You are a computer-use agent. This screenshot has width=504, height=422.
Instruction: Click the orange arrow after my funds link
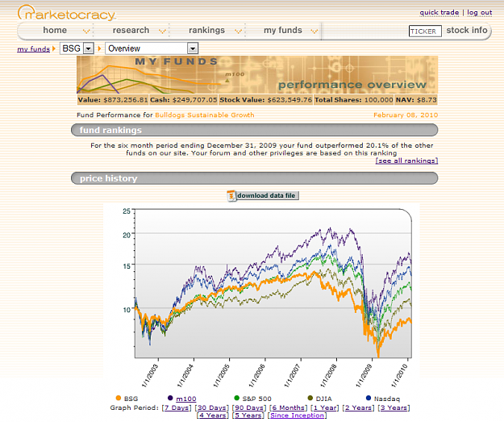point(54,48)
